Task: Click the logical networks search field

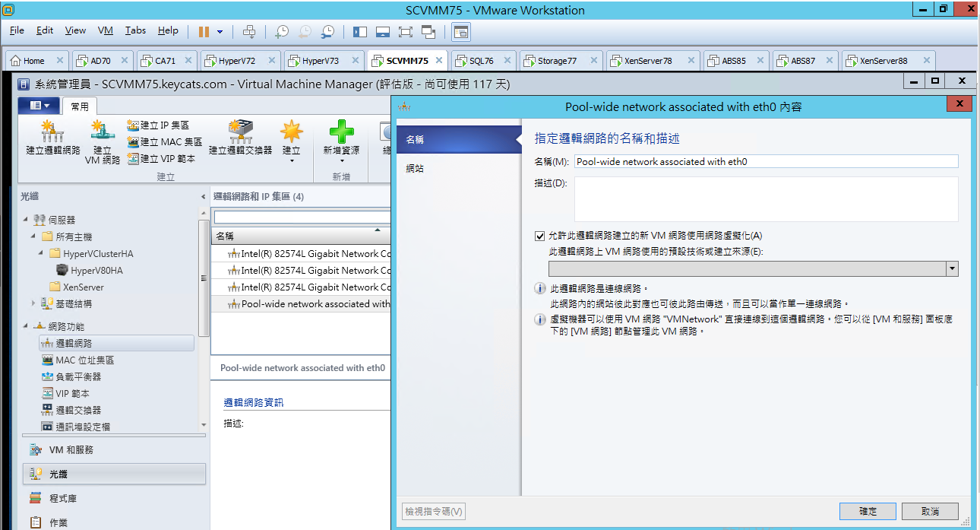Action: 302,217
